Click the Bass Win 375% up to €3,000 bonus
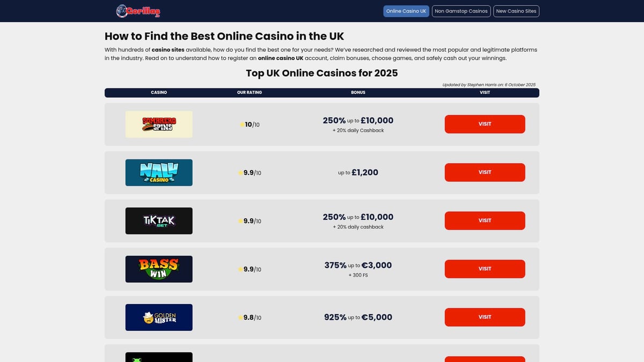 coord(358,265)
